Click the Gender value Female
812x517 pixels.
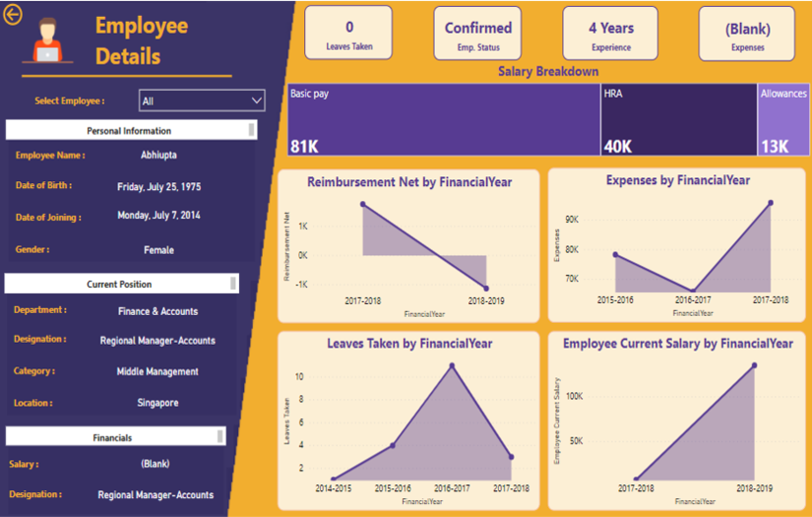(158, 250)
